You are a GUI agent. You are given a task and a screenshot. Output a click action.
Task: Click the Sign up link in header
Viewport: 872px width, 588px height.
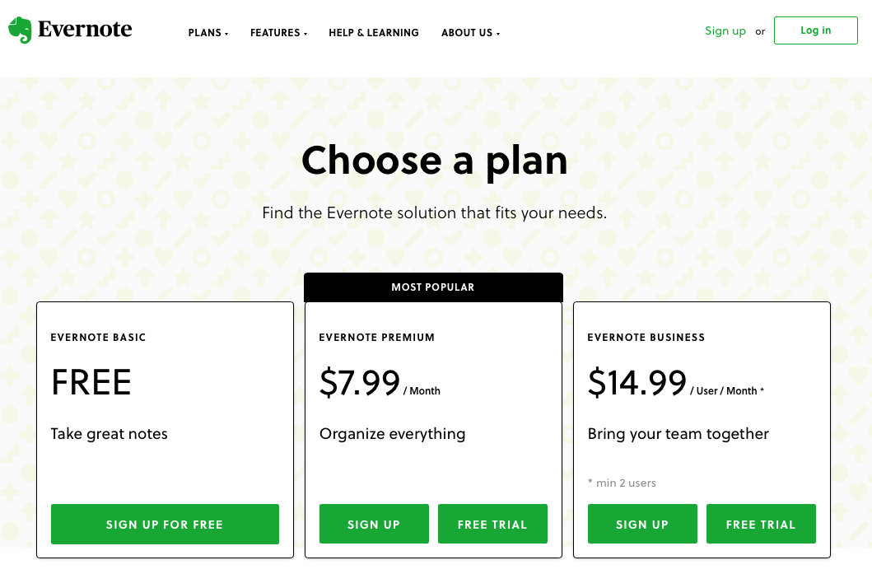point(725,31)
